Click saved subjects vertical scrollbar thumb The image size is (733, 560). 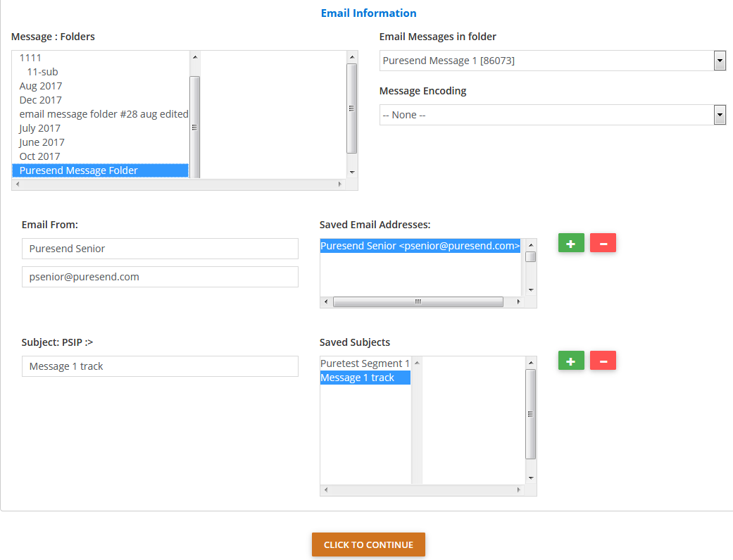[x=531, y=414]
